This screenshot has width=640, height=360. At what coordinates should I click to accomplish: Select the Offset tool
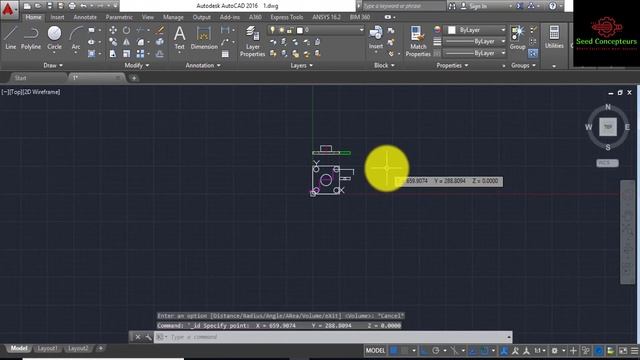click(160, 53)
